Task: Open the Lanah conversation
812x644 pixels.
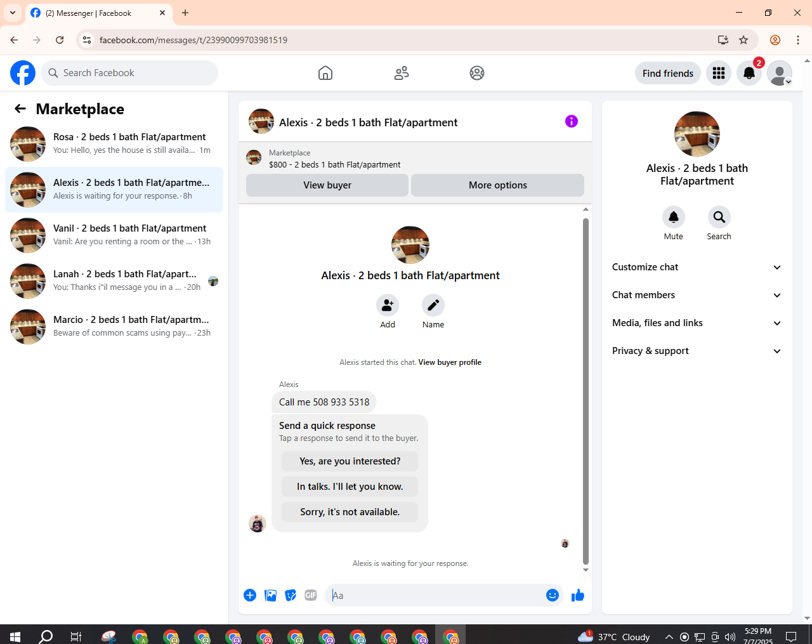Action: [x=114, y=281]
